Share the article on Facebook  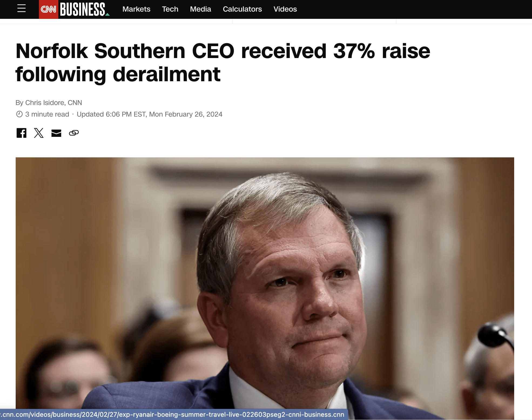point(21,133)
